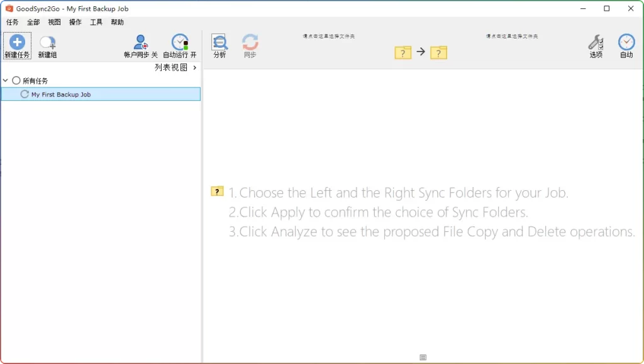
Task: Toggle the bottom log panel handle
Action: click(423, 358)
